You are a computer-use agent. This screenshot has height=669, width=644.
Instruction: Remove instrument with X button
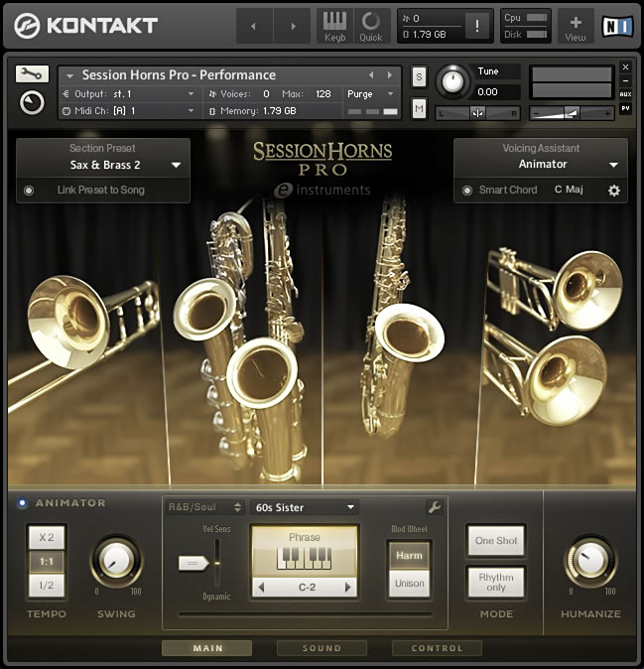click(x=625, y=67)
